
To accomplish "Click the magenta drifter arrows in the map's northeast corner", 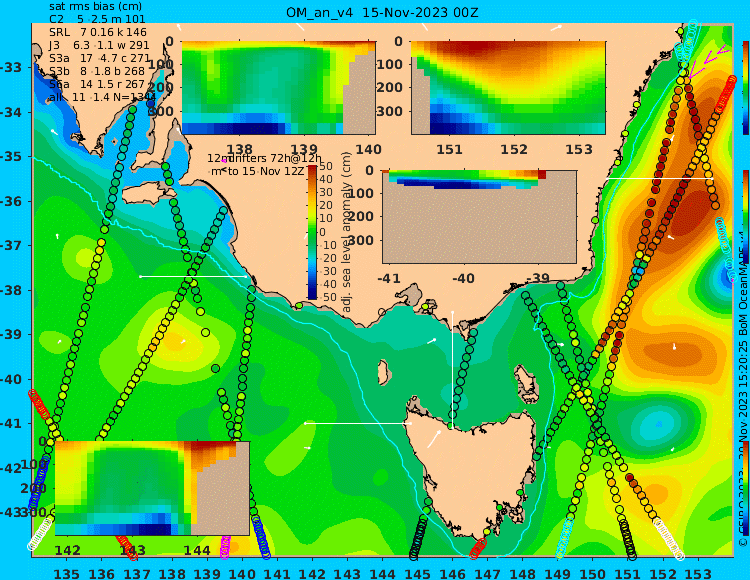I will click(x=708, y=61).
